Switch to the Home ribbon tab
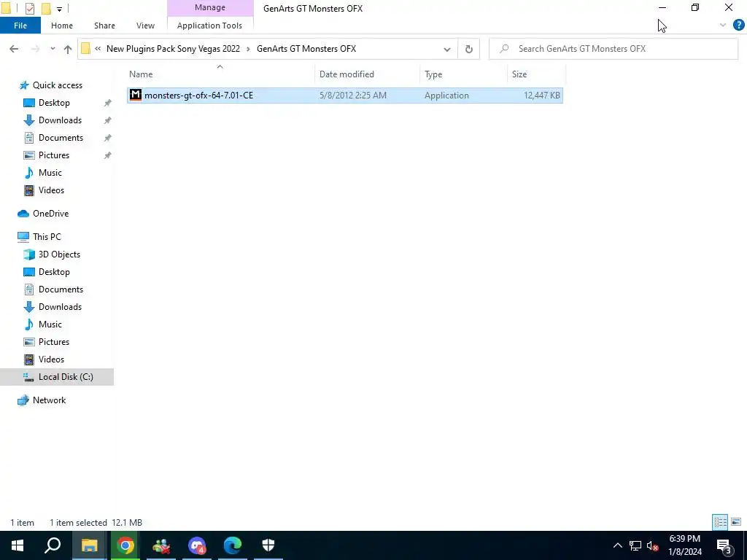The image size is (747, 560). pos(62,26)
